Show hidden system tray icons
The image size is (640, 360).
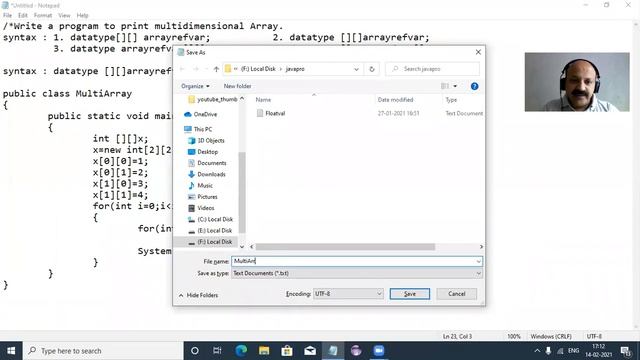[x=537, y=351]
